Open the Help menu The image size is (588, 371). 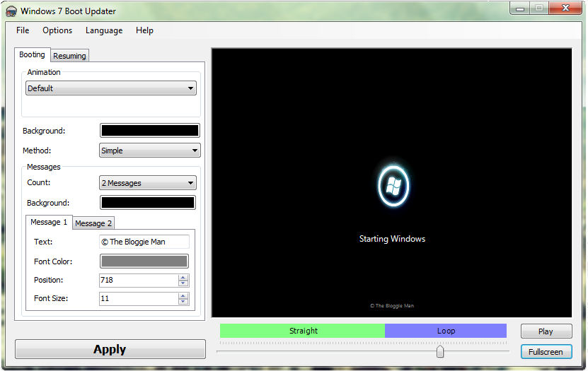point(144,30)
